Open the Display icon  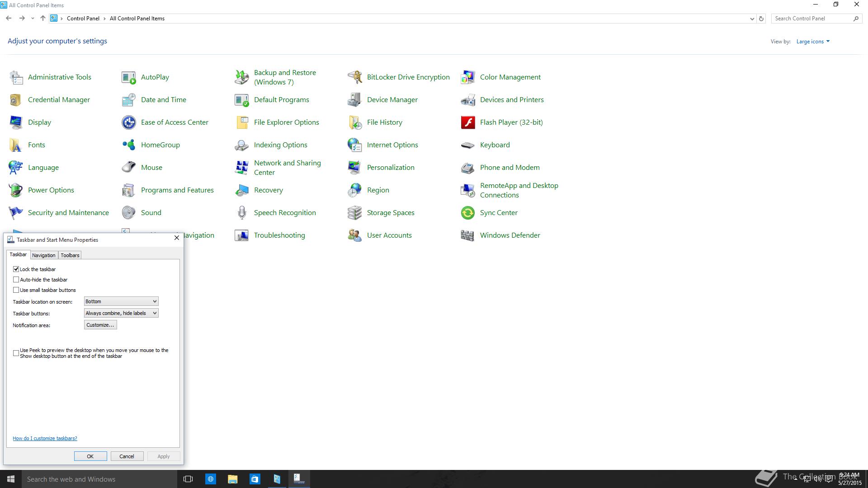coord(16,122)
